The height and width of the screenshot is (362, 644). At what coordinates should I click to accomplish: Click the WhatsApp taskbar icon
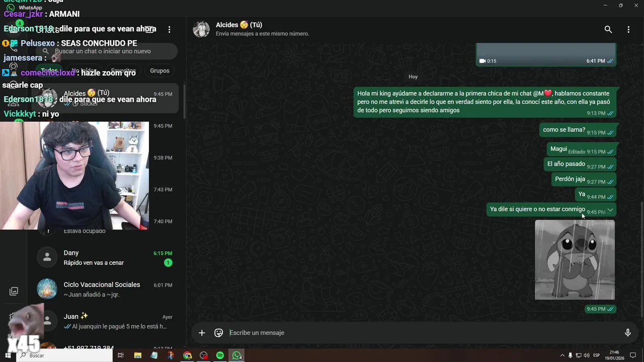pyautogui.click(x=236, y=355)
